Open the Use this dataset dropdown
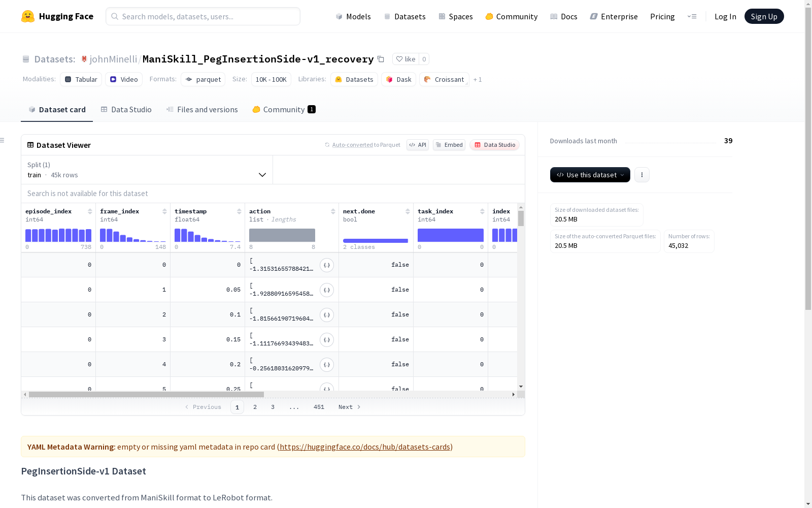812x508 pixels. point(590,175)
